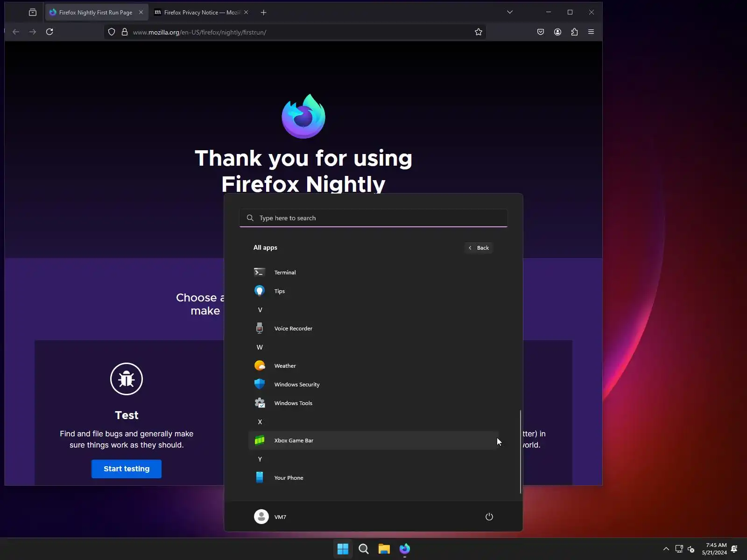
Task: Click the muted volume tray icon
Action: (x=691, y=549)
